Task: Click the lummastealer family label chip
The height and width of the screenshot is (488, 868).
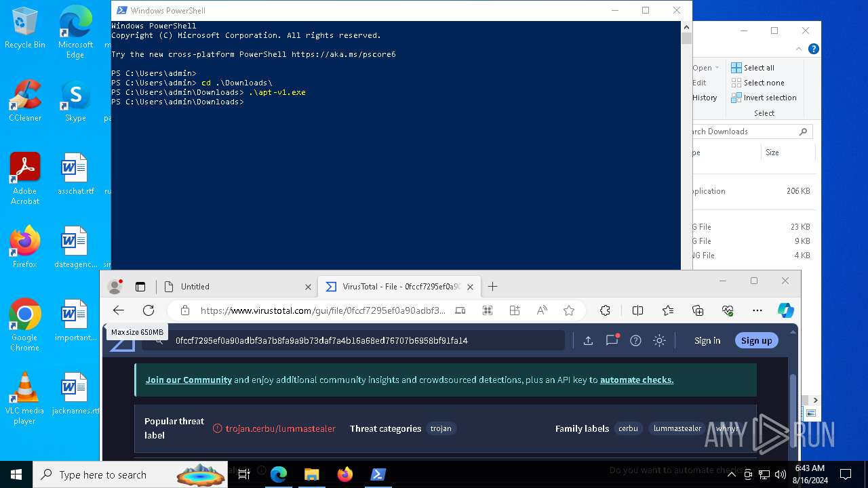Action: [677, 428]
